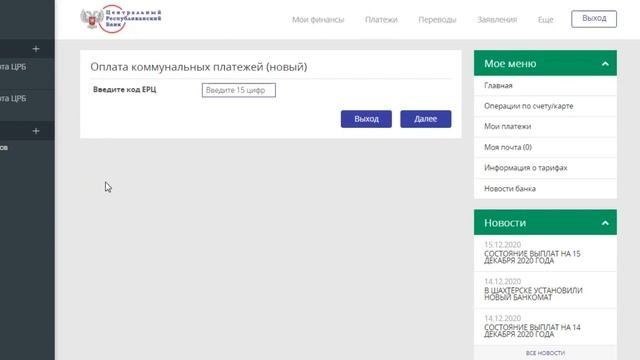Select the second ЦРБ card entry in sidebar

(x=27, y=105)
